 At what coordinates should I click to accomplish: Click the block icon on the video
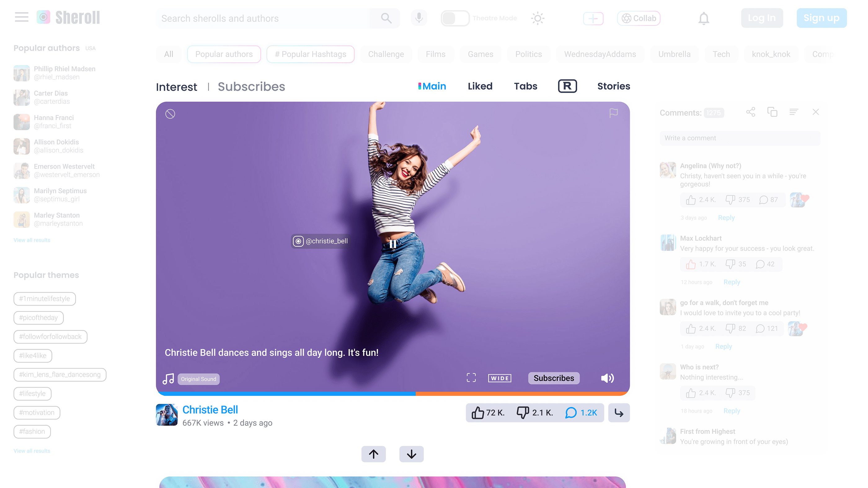coord(170,114)
